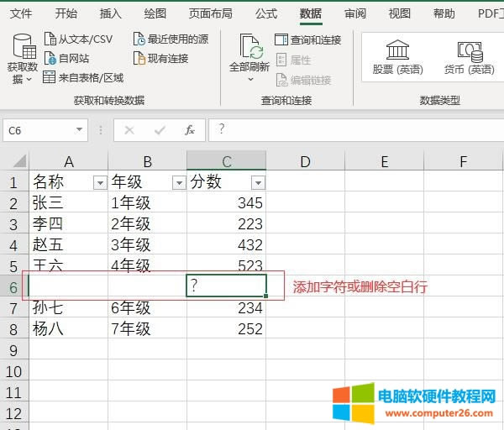This screenshot has height=430, width=504.
Task: Click score cell 432
Action: pyautogui.click(x=226, y=244)
